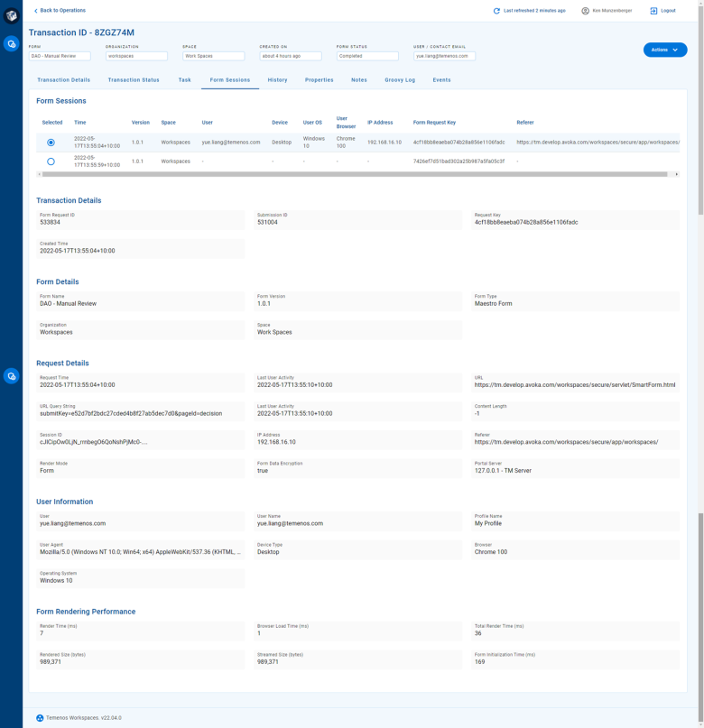Click the User Agent Mozilla/5.0 value

[x=140, y=552]
